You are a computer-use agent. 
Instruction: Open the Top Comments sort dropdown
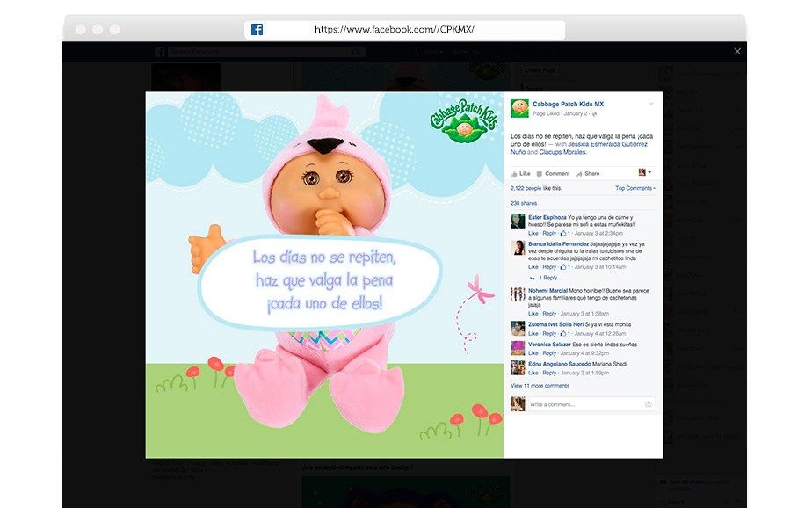pos(634,188)
